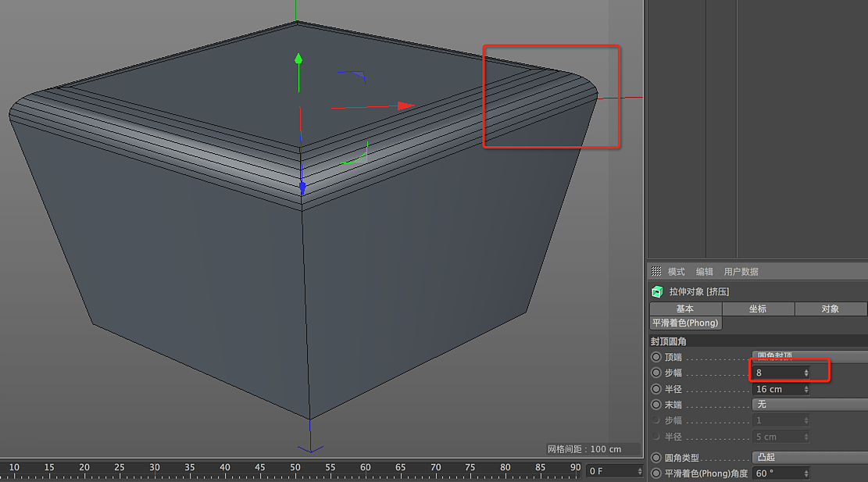Click the green 拉伸对象 cube icon
The width and height of the screenshot is (868, 482).
coord(656,291)
